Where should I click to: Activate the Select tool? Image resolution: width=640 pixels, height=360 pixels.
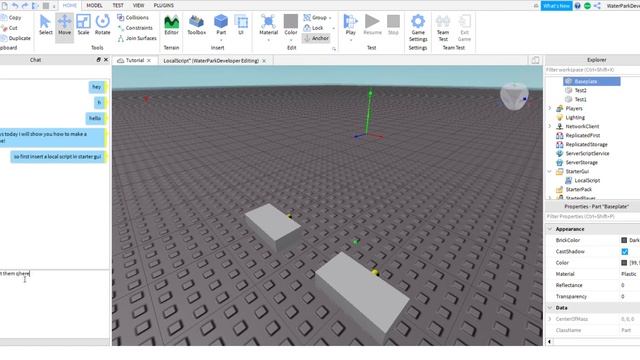point(45,25)
